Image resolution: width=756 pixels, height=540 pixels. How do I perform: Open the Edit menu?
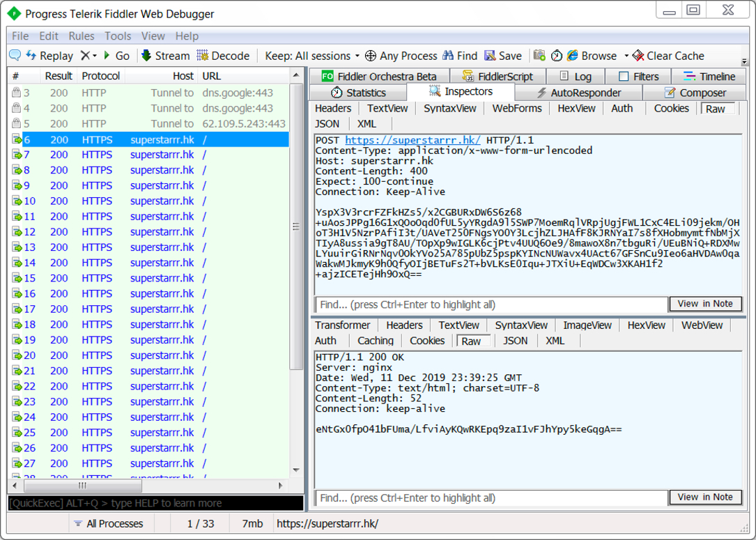pyautogui.click(x=49, y=36)
